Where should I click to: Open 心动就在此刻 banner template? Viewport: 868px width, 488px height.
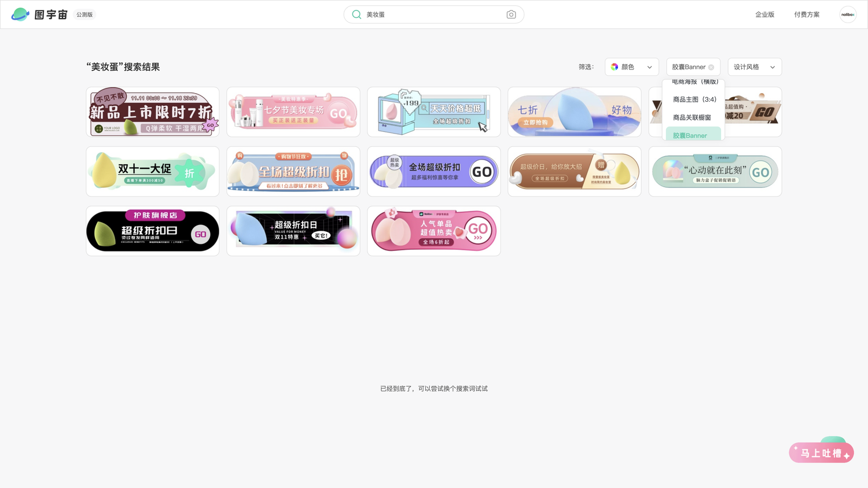715,171
